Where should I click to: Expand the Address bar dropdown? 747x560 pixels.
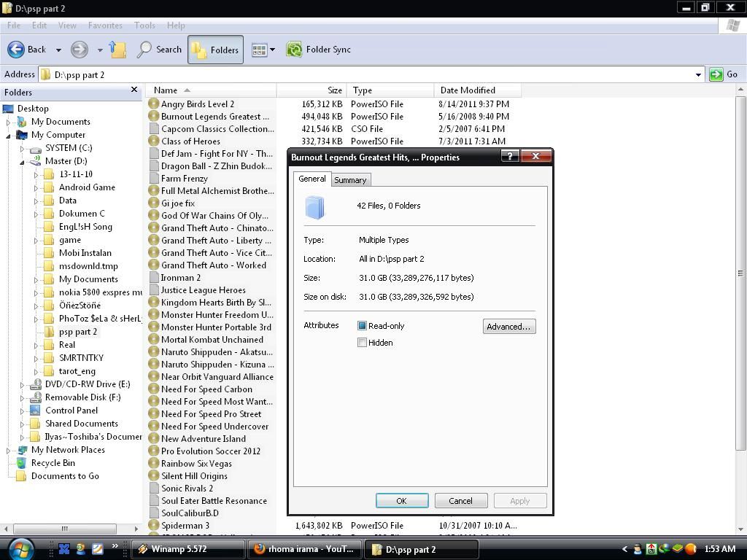tap(698, 74)
